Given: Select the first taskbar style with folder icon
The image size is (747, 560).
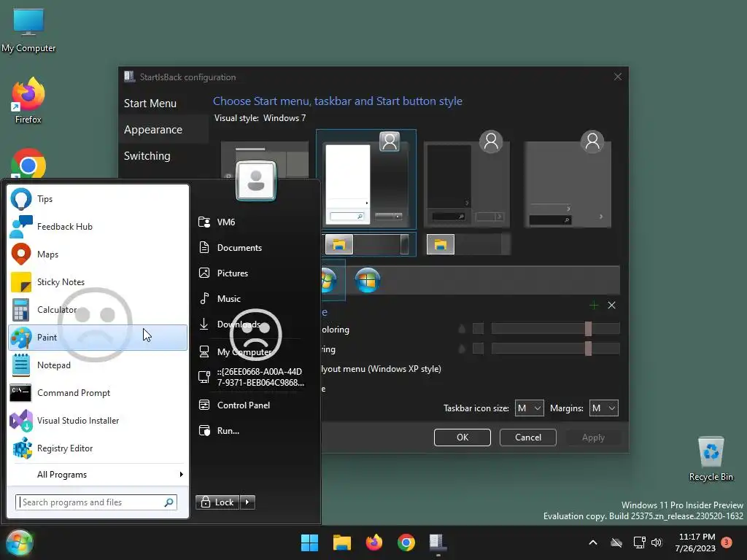Looking at the screenshot, I should pos(367,245).
